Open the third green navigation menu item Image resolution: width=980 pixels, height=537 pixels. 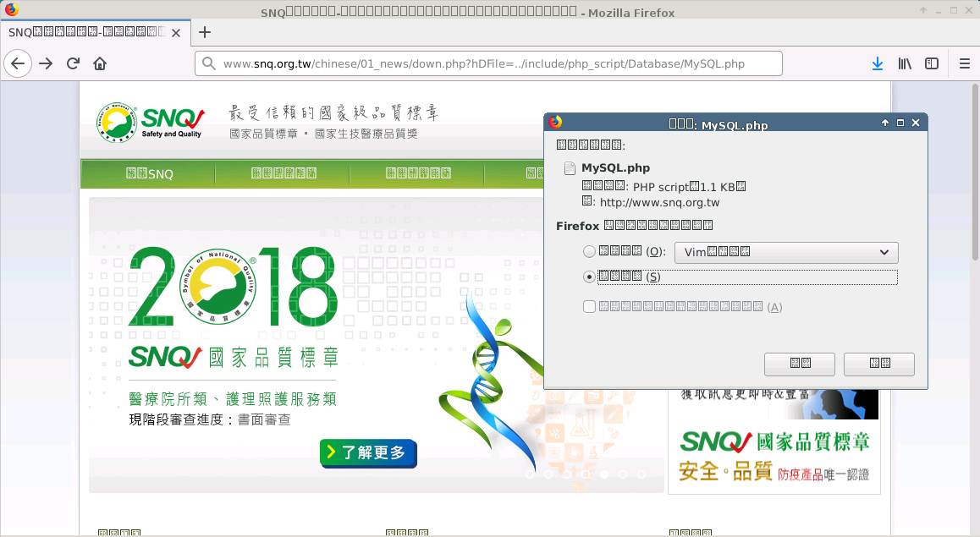pos(417,173)
